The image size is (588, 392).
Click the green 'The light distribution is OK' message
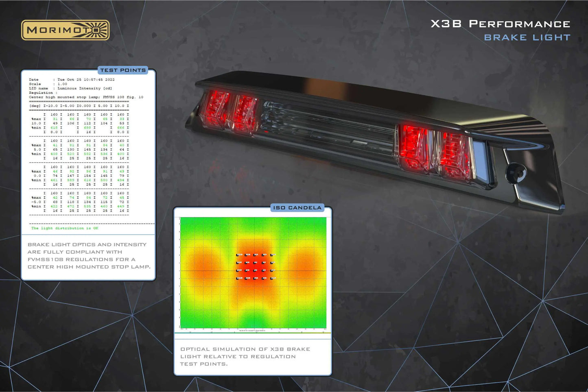point(65,228)
